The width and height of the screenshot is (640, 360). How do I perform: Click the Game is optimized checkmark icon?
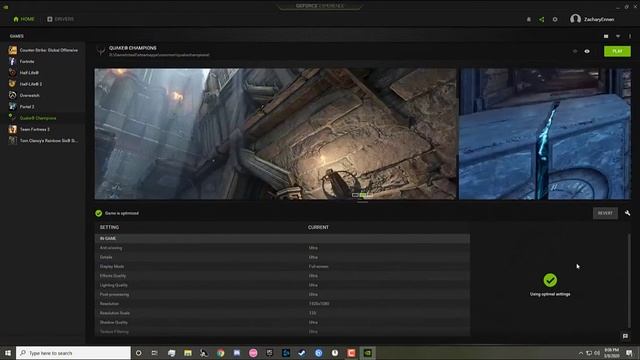point(98,213)
